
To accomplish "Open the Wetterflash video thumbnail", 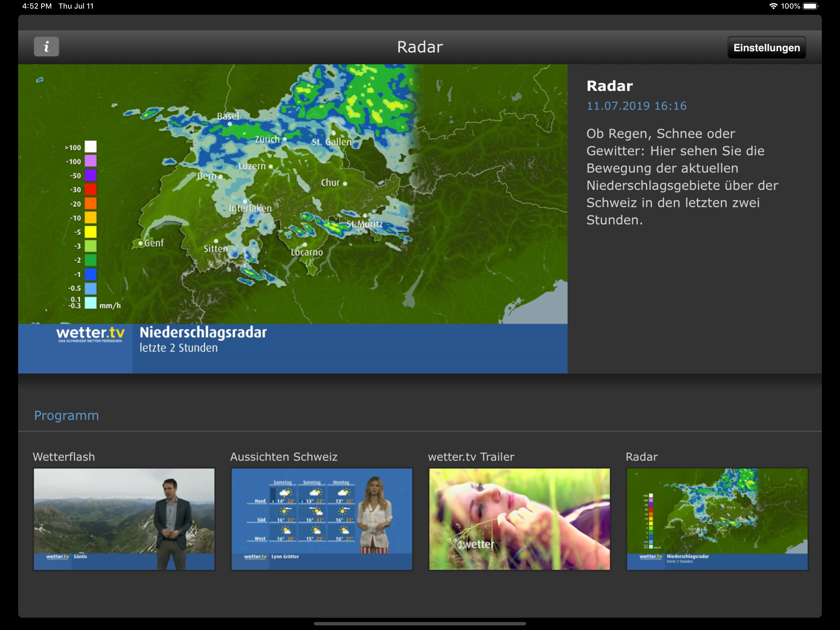I will (x=124, y=519).
